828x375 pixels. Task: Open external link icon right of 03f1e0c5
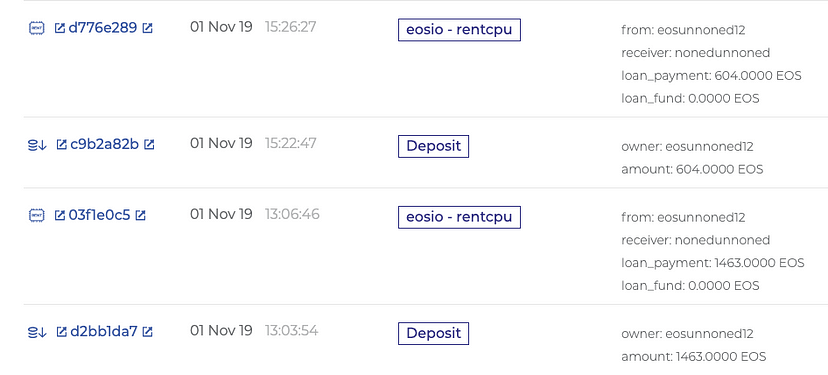click(x=140, y=215)
